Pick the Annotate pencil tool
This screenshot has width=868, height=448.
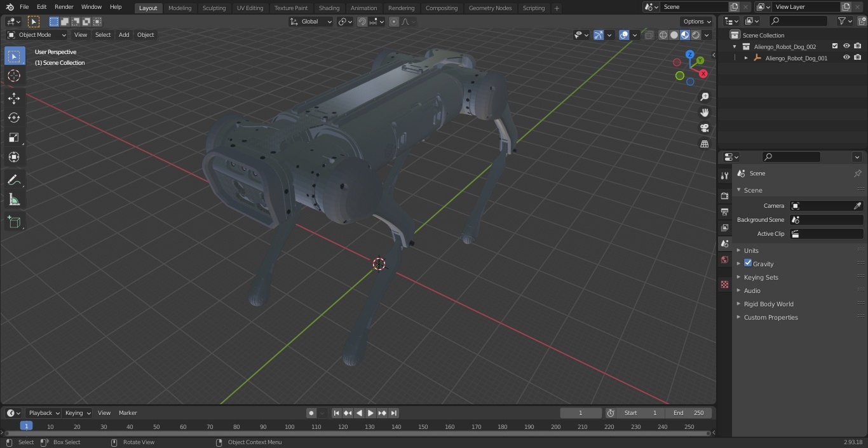14,180
